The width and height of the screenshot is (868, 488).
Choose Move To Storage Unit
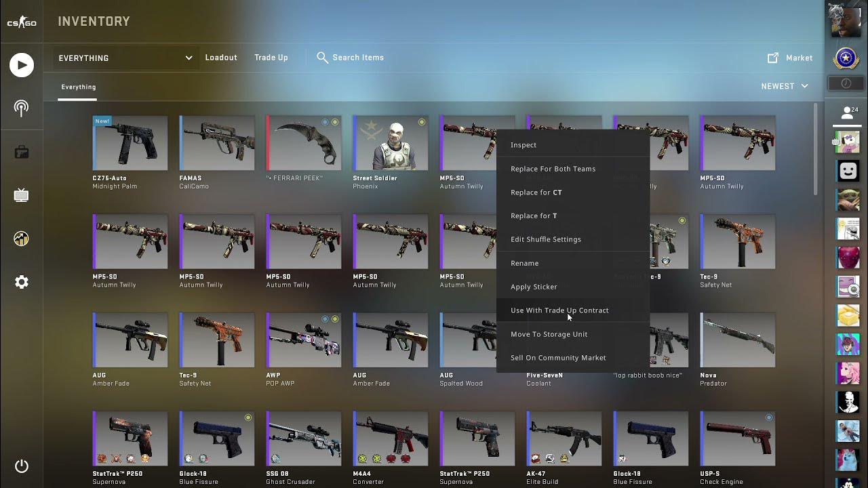[x=573, y=334]
